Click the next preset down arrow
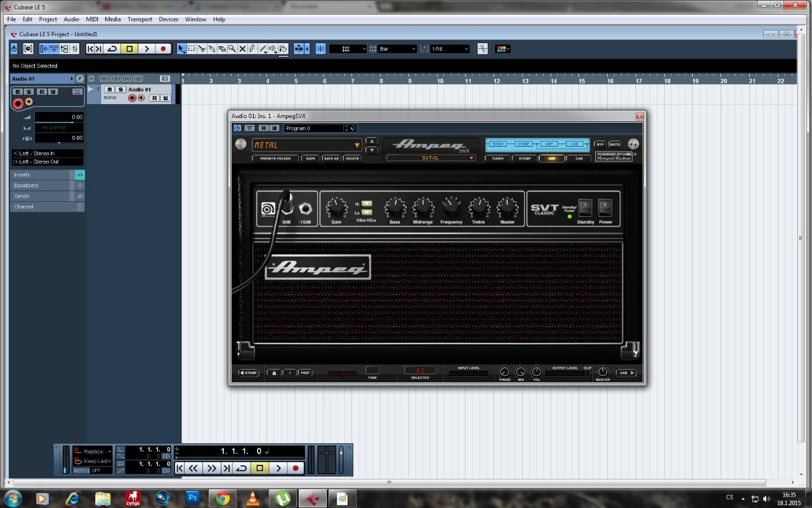The image size is (812, 508). 372,150
